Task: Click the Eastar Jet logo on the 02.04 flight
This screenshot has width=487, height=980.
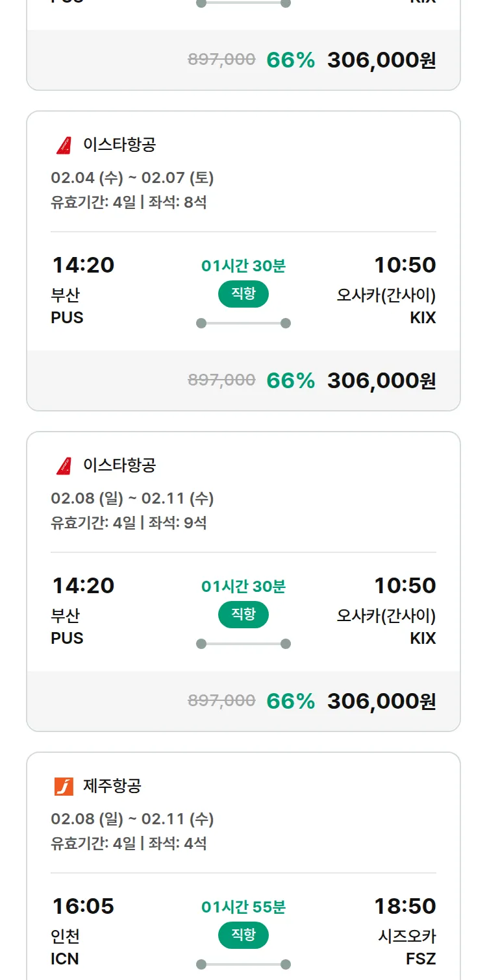Action: tap(64, 145)
